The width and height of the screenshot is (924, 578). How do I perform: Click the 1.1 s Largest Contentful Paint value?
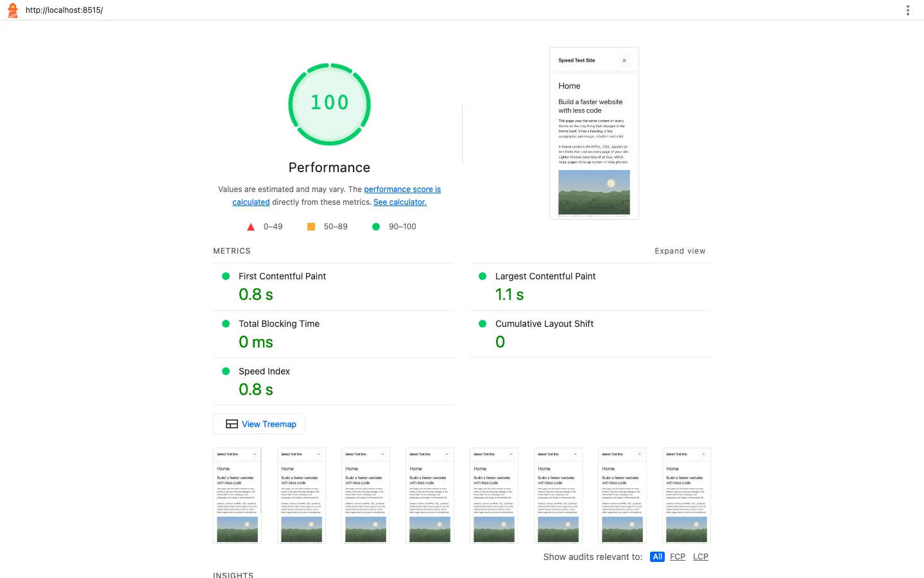(x=509, y=295)
